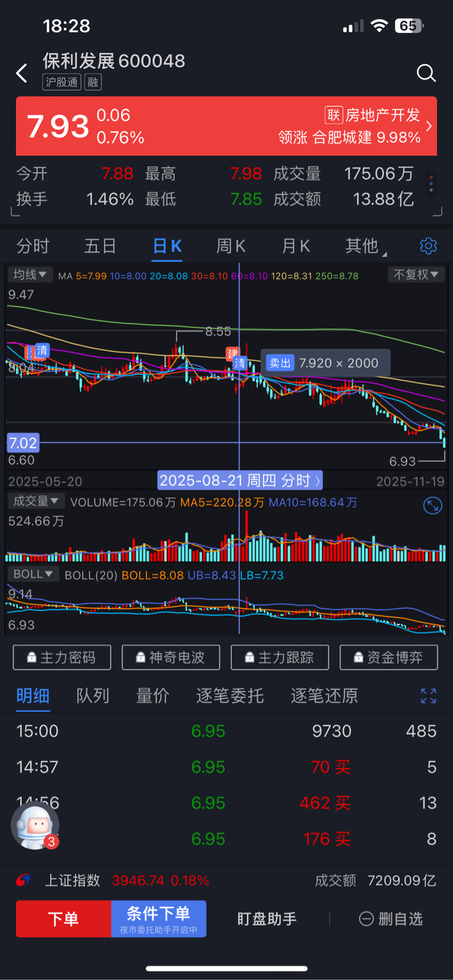Open stock search magnifier icon
The width and height of the screenshot is (453, 980).
[x=426, y=73]
